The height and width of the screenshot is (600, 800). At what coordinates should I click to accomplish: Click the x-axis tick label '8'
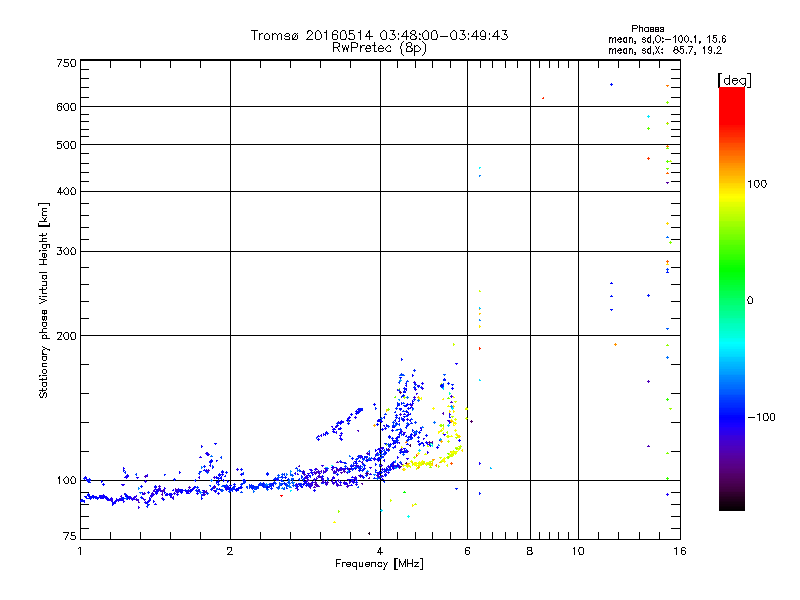tap(530, 551)
